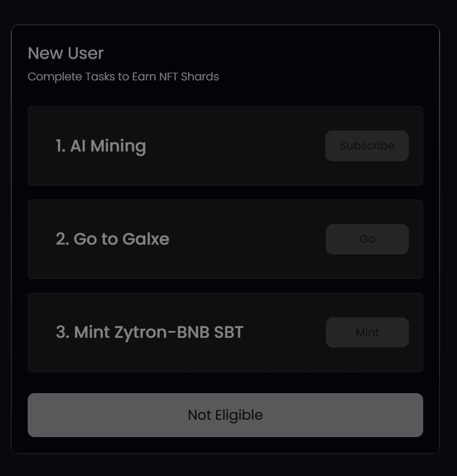Select the '2. Go to Galxe' task title
The height and width of the screenshot is (476, 457).
click(112, 239)
